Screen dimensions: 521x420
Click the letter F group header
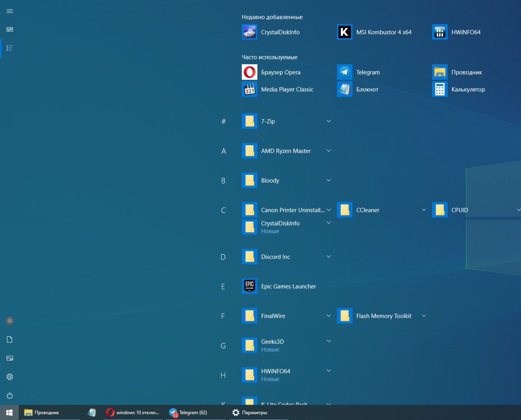[x=223, y=316]
